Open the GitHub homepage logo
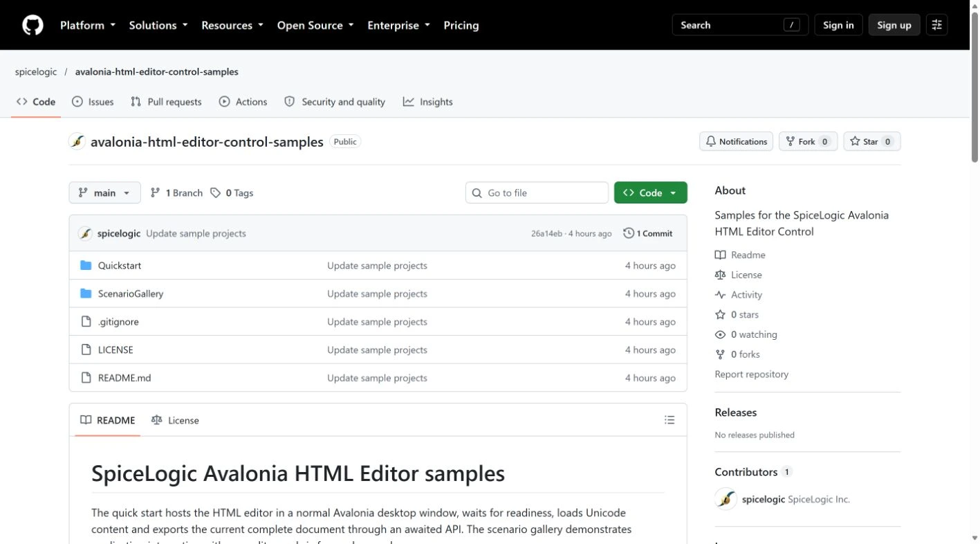980x544 pixels. pos(33,25)
